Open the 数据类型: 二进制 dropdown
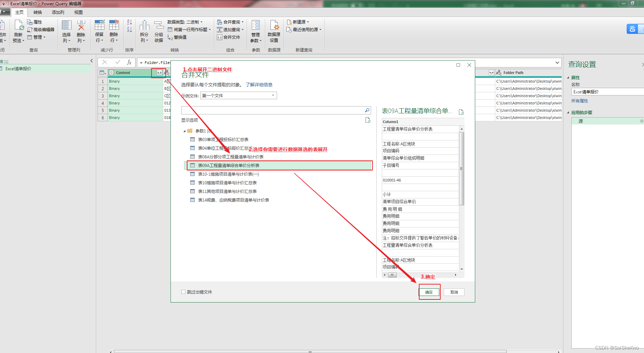This screenshot has width=644, height=353. 185,22
